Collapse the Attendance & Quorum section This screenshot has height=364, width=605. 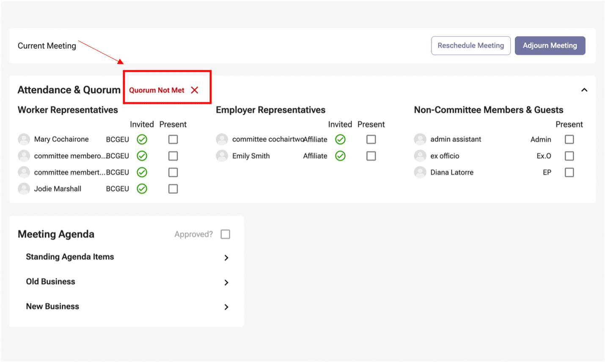click(584, 90)
